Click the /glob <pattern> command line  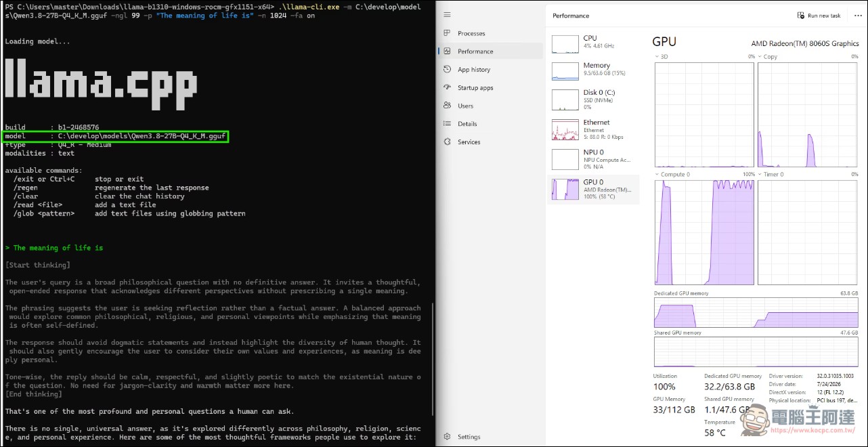129,213
